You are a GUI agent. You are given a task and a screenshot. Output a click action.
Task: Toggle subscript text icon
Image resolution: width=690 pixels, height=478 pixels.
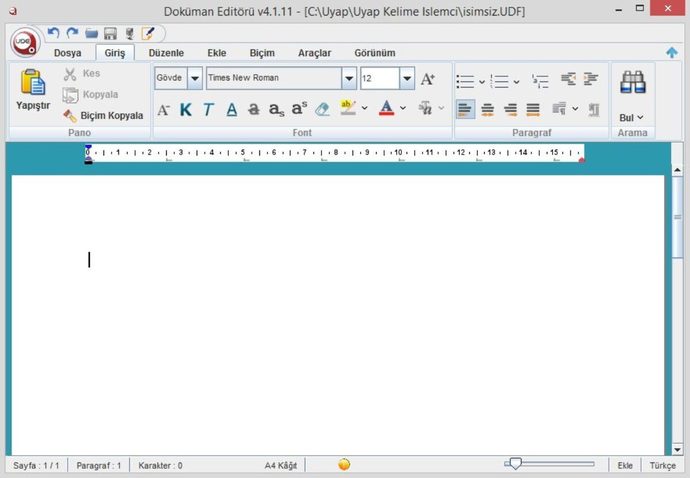[x=276, y=110]
